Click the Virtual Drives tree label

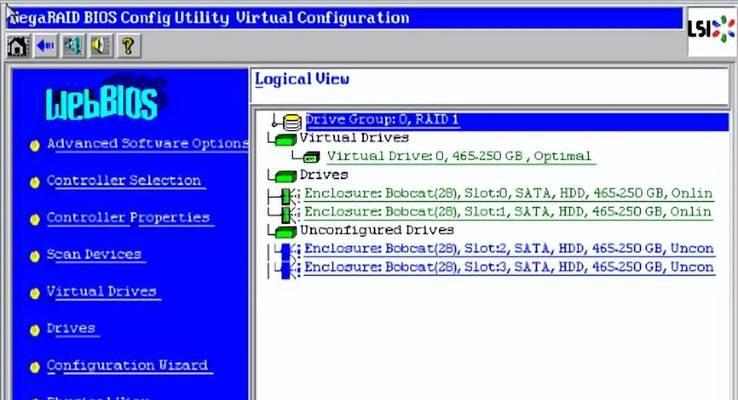[x=354, y=138]
